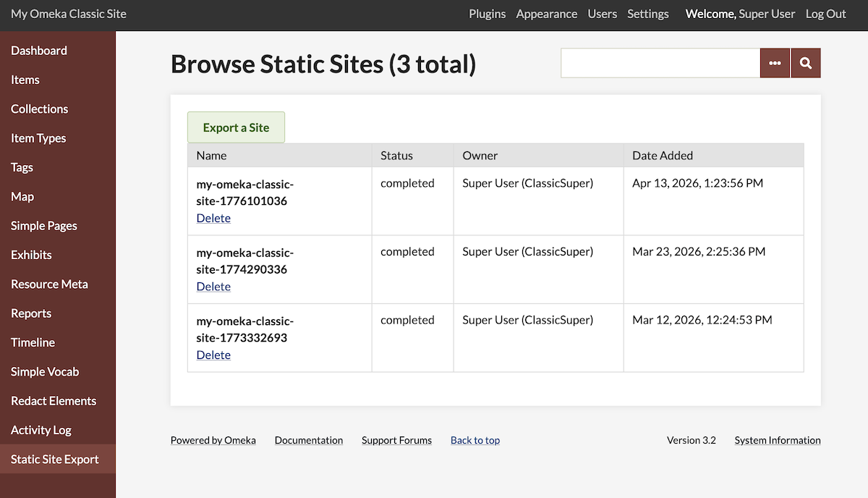The image size is (868, 498).
Task: Click Version 3.2 footer text
Action: [692, 440]
